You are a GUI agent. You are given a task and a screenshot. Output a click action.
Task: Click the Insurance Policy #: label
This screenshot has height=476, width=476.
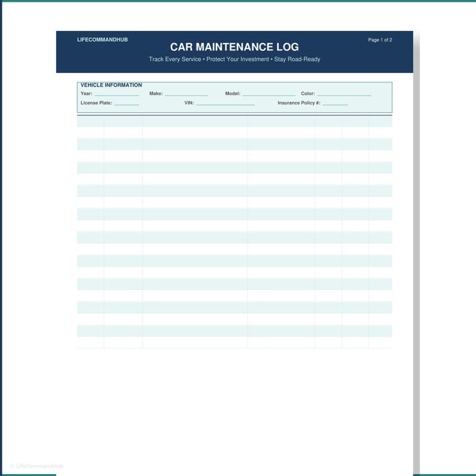(x=299, y=103)
